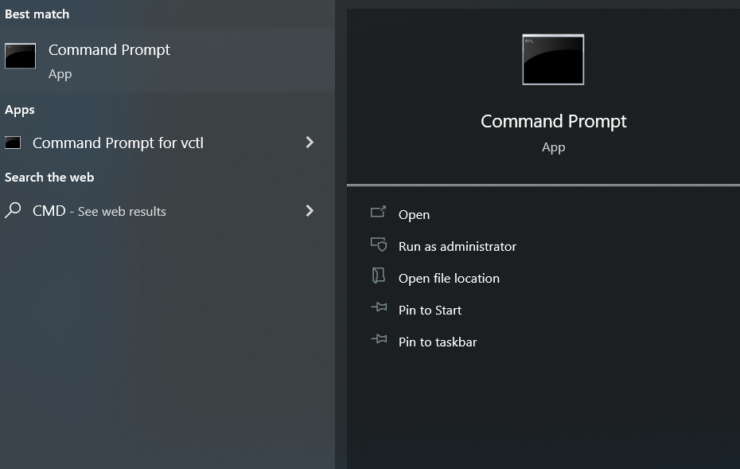The width and height of the screenshot is (740, 469).
Task: Click the CMD - See web results text
Action: point(99,211)
